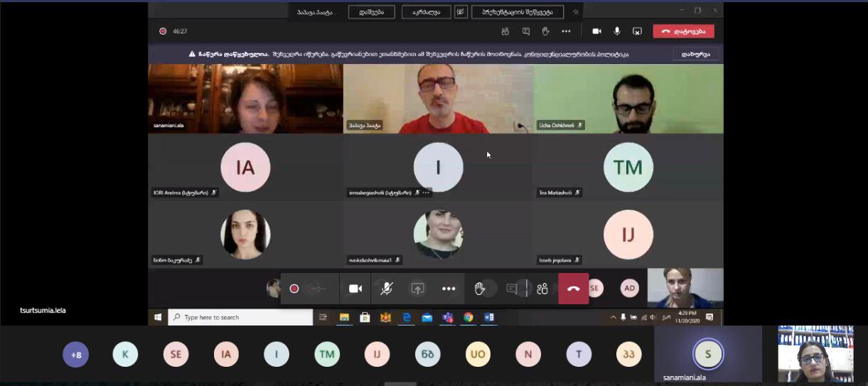Open options ellipsis on irenabegiashvili tile
868x386 pixels.
426,193
